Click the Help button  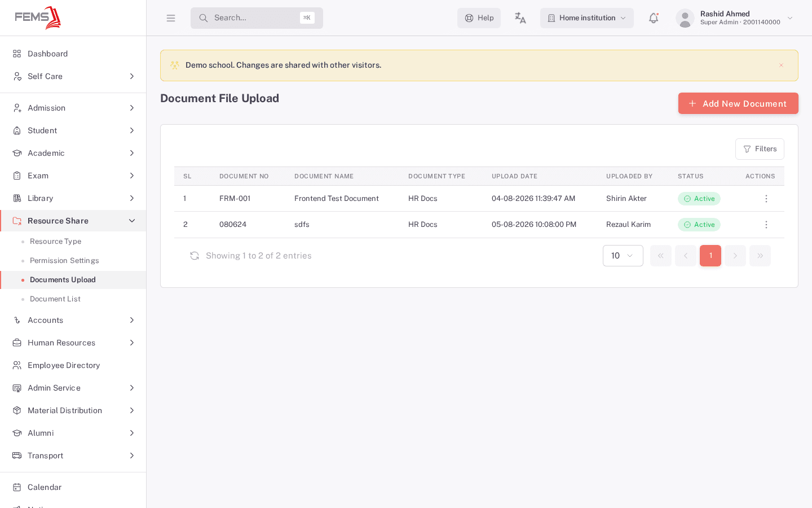pyautogui.click(x=479, y=18)
